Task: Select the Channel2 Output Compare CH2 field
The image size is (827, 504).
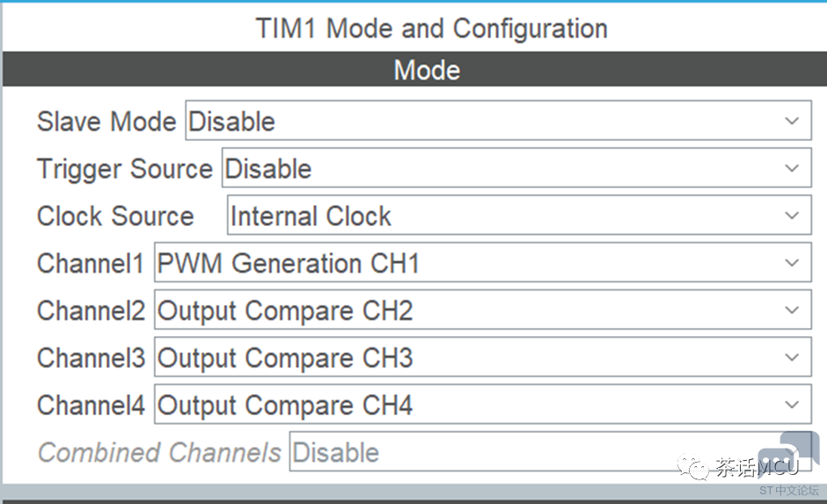Action: point(483,310)
